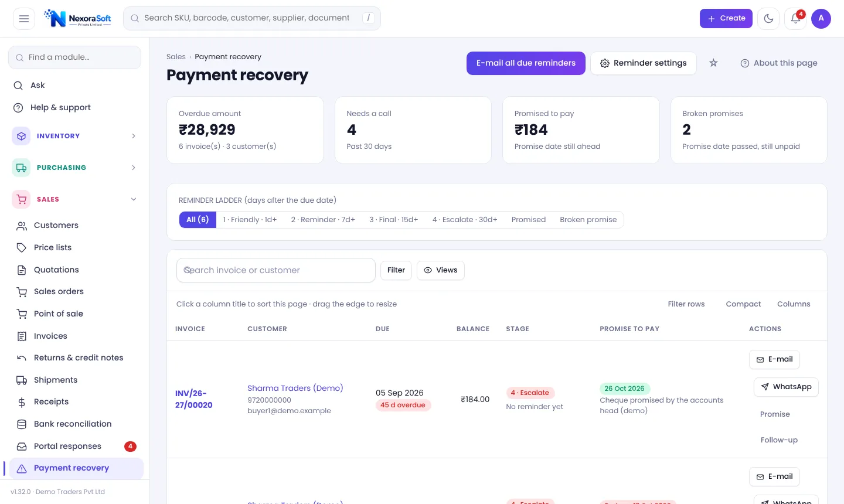Open Portal responses module

[75, 446]
